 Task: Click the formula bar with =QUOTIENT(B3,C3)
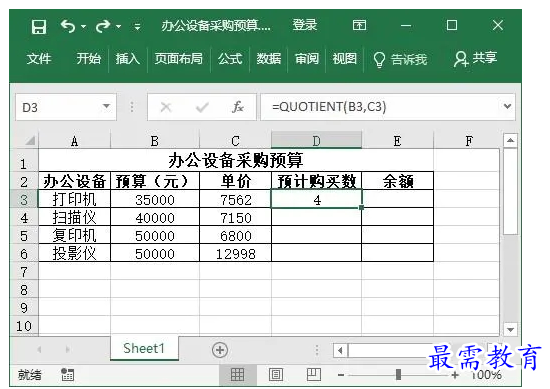click(x=381, y=107)
